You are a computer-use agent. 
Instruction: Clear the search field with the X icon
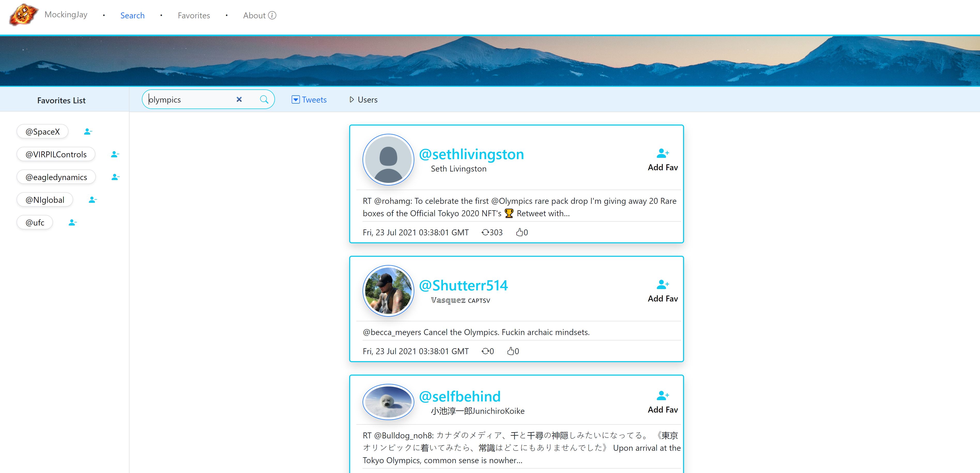tap(239, 99)
